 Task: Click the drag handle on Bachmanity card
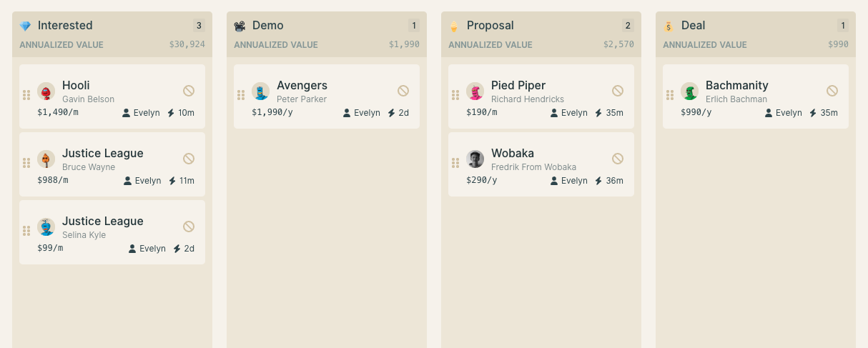(x=670, y=95)
